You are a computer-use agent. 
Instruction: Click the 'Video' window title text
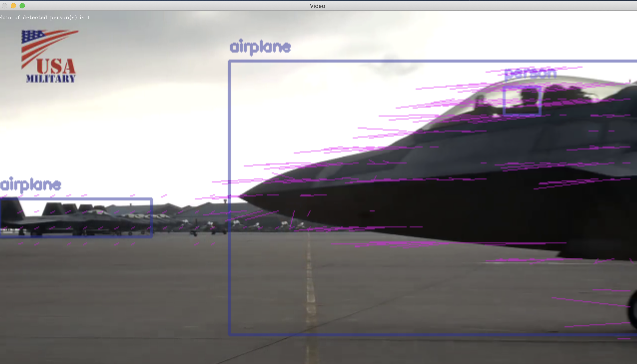[317, 6]
